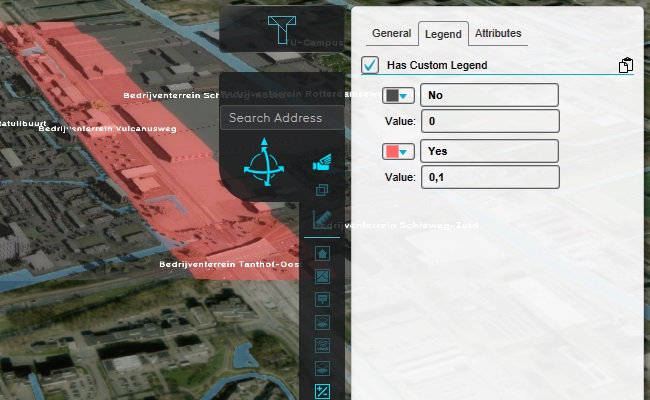Screen dimensions: 650x400
Task: Click the Value field containing 0,1
Action: point(489,177)
